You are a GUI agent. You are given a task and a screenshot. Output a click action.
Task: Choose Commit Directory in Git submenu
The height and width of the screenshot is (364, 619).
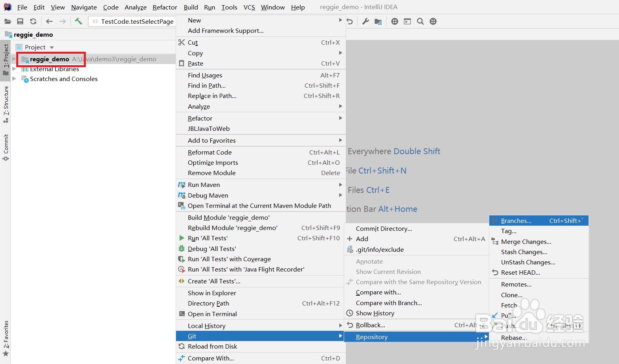(416, 228)
